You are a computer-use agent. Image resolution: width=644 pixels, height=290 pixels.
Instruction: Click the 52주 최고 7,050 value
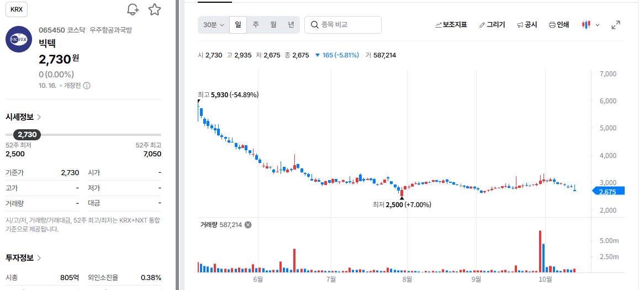pos(151,154)
